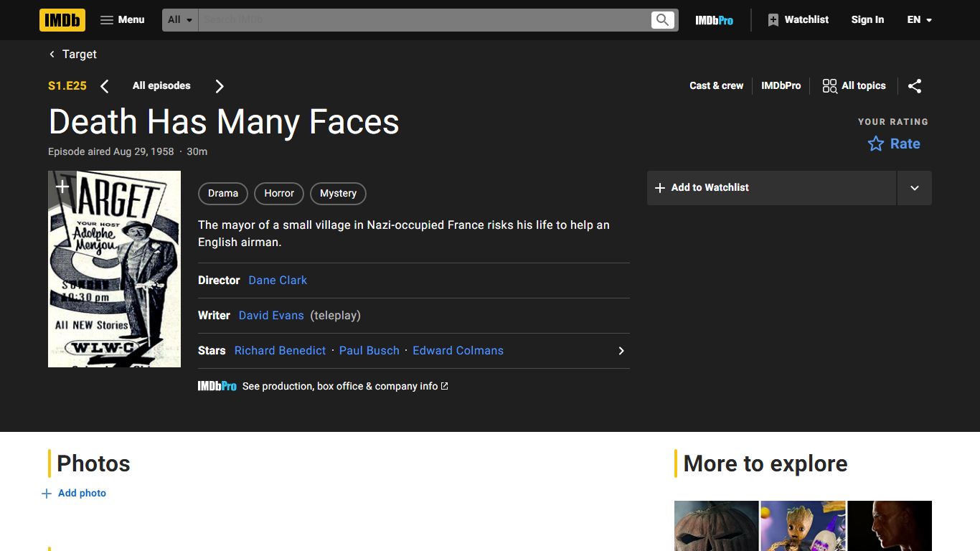
Task: Click the IMDb home logo
Action: (x=62, y=20)
